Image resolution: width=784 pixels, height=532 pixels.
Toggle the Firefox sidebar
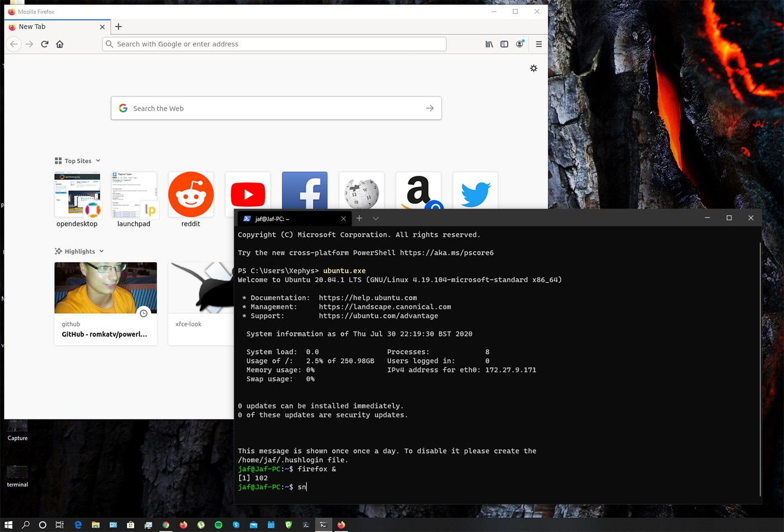point(505,44)
